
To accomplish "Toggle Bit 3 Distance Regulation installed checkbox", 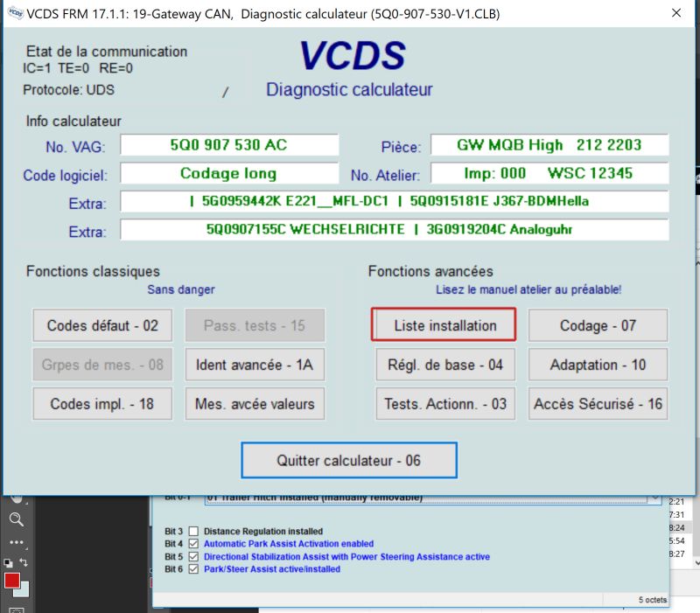I will [x=193, y=532].
